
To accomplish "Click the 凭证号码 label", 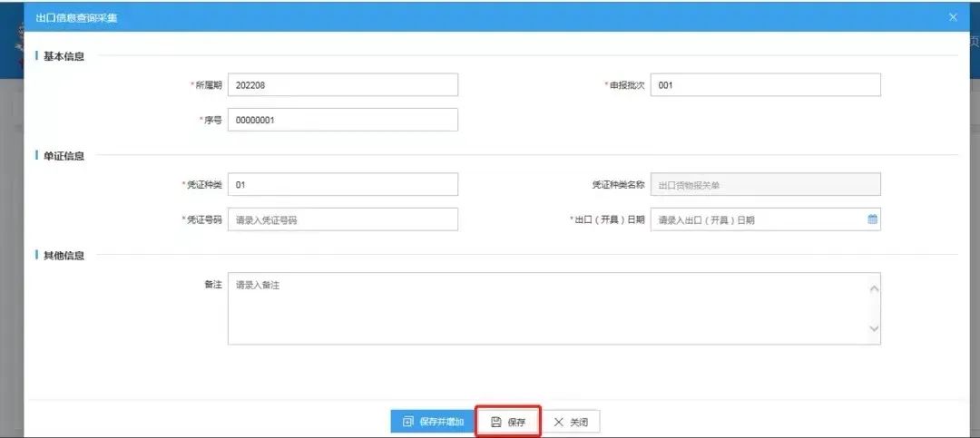I will [204, 220].
